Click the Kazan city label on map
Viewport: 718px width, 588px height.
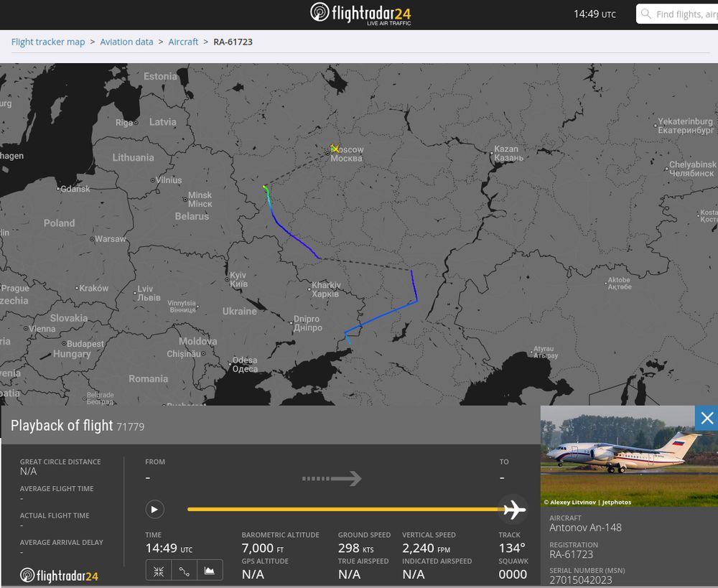click(x=508, y=153)
